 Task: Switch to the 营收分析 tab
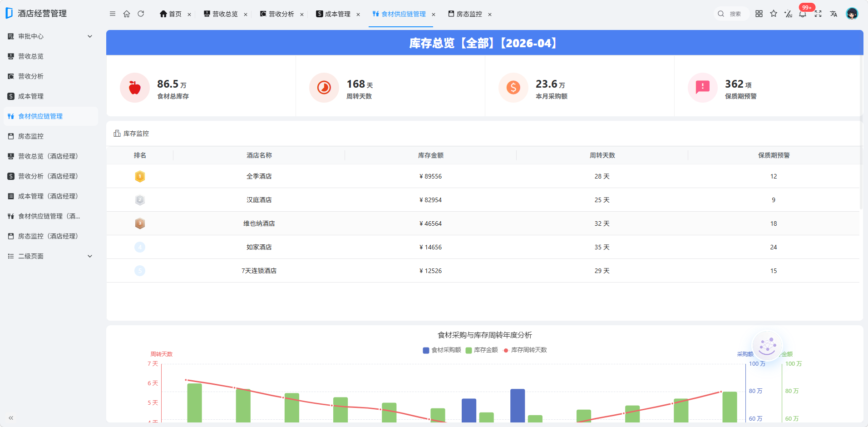(x=277, y=14)
